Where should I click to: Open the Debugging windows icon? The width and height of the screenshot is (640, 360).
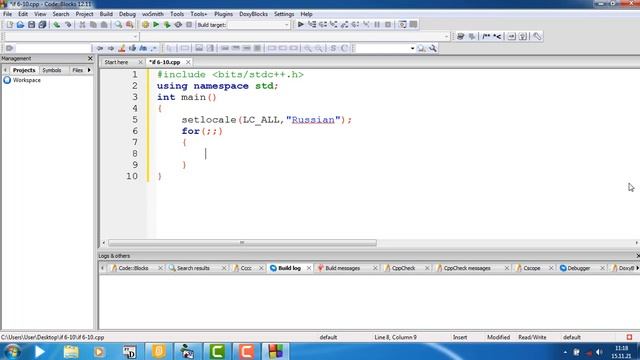pos(402,24)
